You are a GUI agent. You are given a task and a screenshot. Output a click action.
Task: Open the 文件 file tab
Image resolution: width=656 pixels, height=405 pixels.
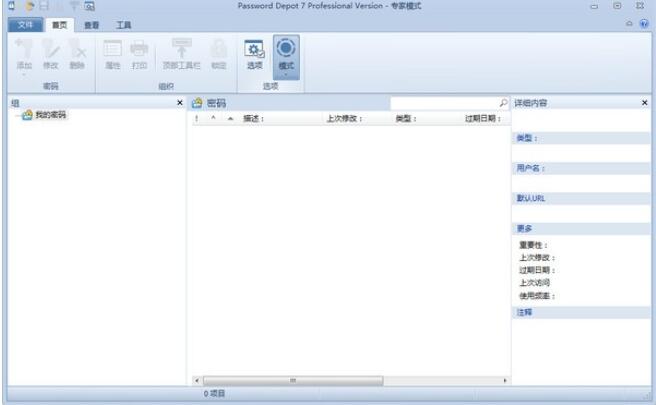coord(25,25)
